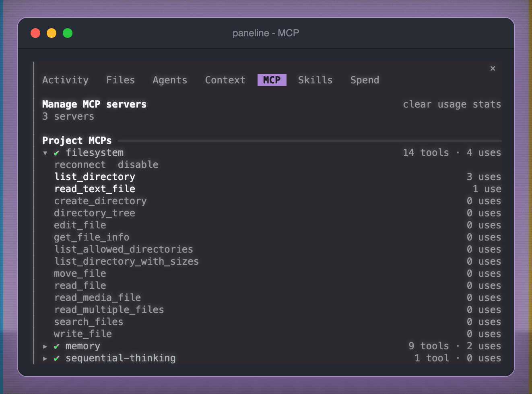Click the yellow minimize window button
The image size is (532, 394).
(52, 33)
